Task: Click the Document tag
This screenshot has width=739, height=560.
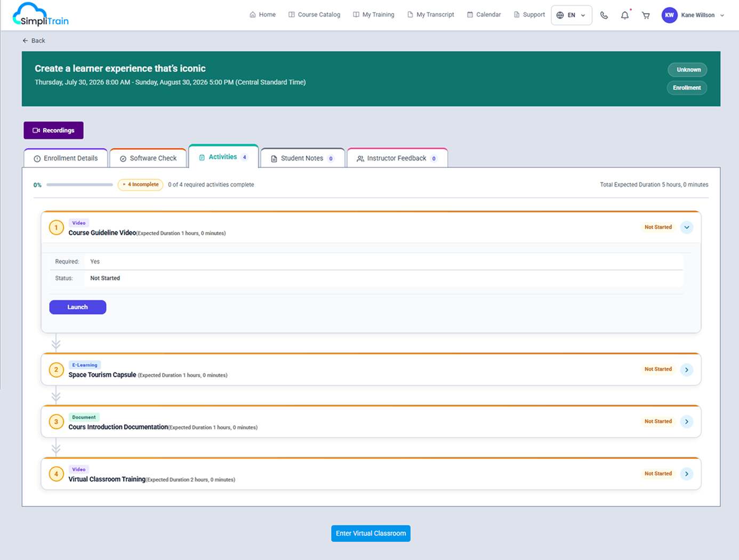Action: (84, 417)
